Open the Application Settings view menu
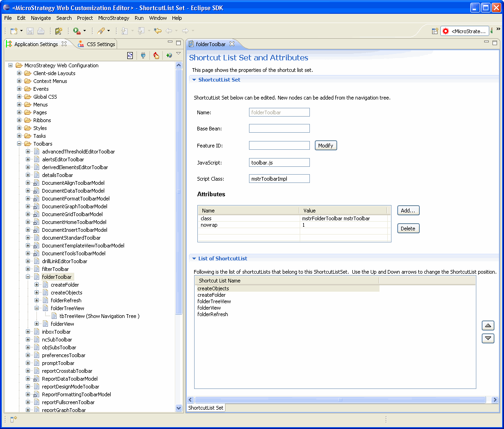The image size is (504, 429). tap(178, 53)
